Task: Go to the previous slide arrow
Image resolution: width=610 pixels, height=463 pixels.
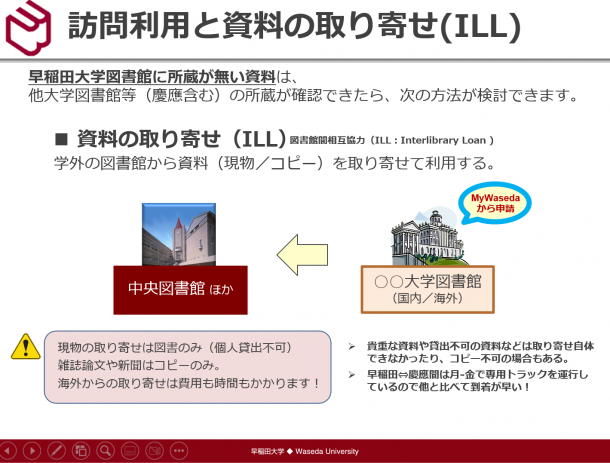Action: click(x=8, y=451)
